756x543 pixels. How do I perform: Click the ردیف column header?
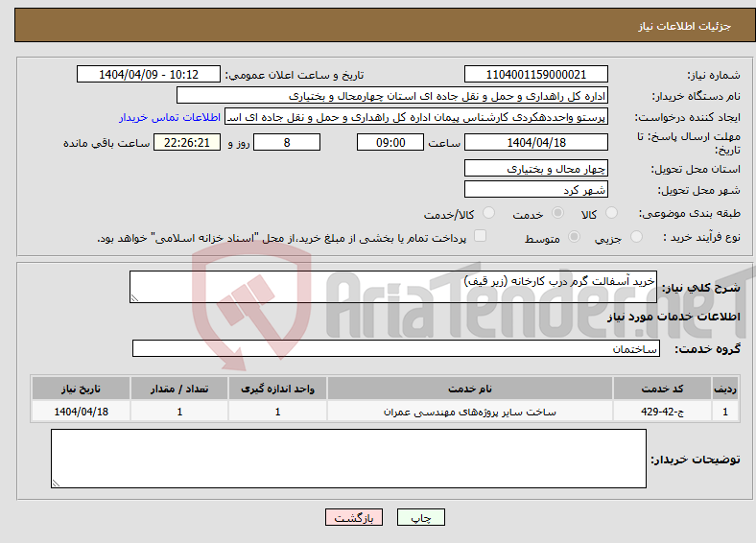click(725, 389)
